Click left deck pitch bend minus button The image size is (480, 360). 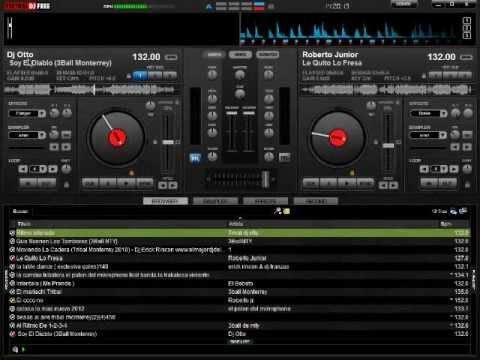(x=162, y=186)
